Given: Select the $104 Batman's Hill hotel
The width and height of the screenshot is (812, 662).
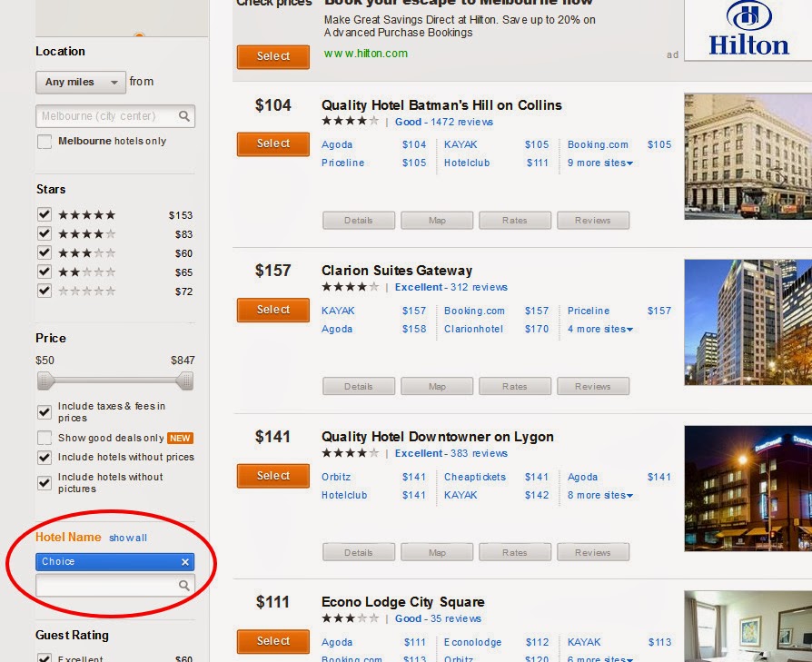Looking at the screenshot, I should click(x=272, y=143).
